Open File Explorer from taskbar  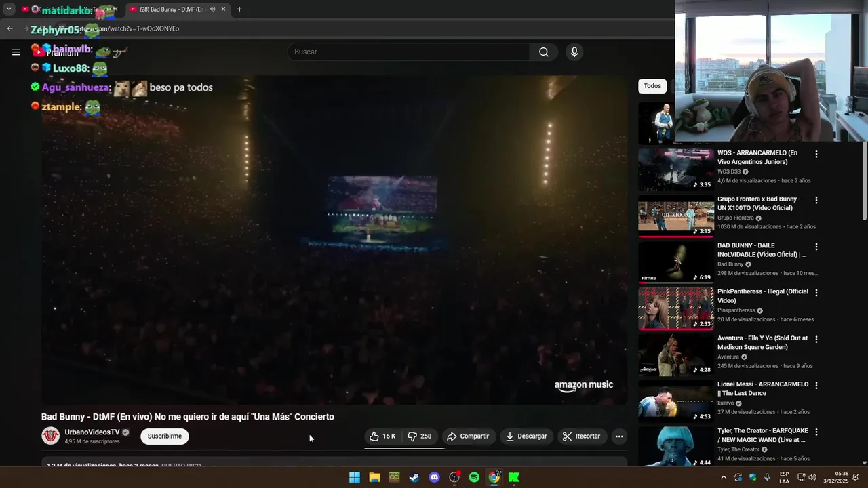(374, 477)
